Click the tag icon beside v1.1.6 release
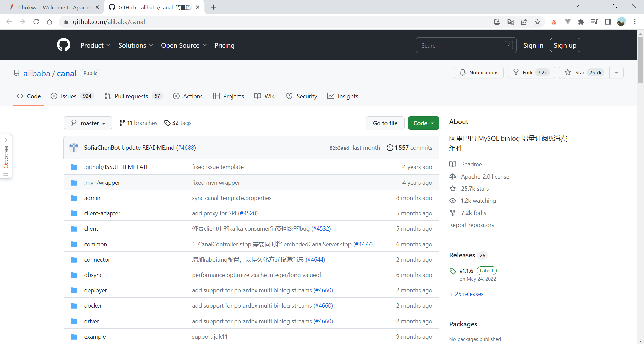Image resolution: width=644 pixels, height=344 pixels. point(453,271)
